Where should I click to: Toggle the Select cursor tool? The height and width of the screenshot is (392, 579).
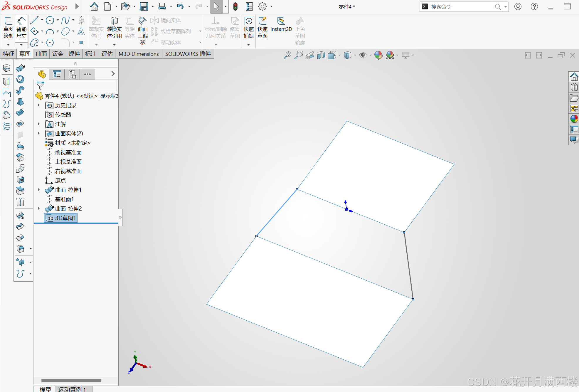[x=216, y=6]
